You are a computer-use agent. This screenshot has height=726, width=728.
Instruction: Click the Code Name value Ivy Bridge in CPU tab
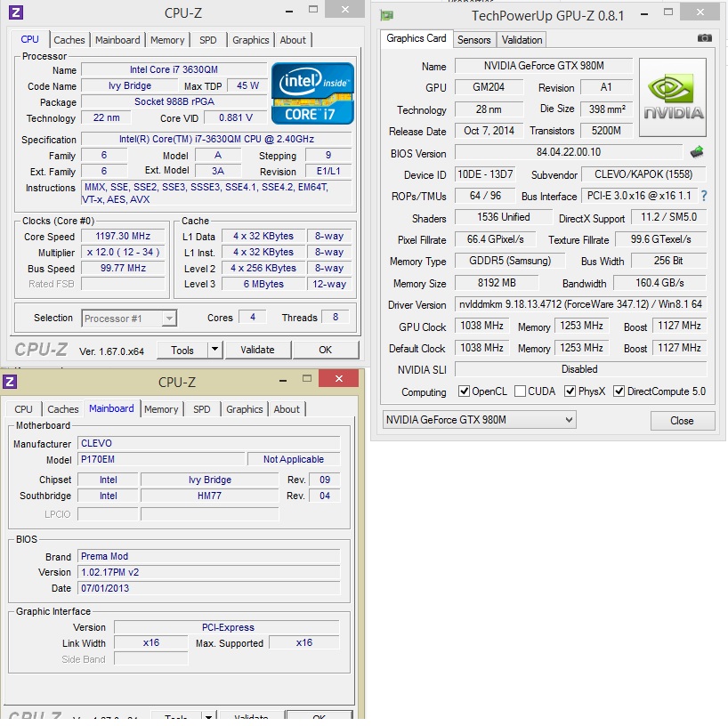[x=130, y=86]
